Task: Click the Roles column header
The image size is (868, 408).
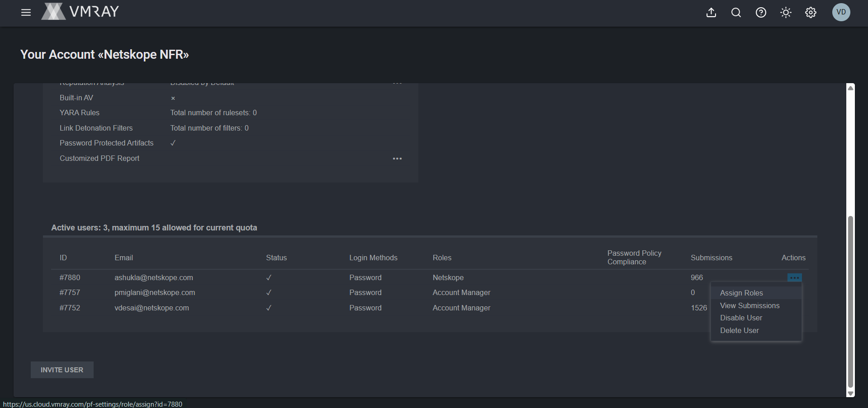Action: [x=442, y=258]
